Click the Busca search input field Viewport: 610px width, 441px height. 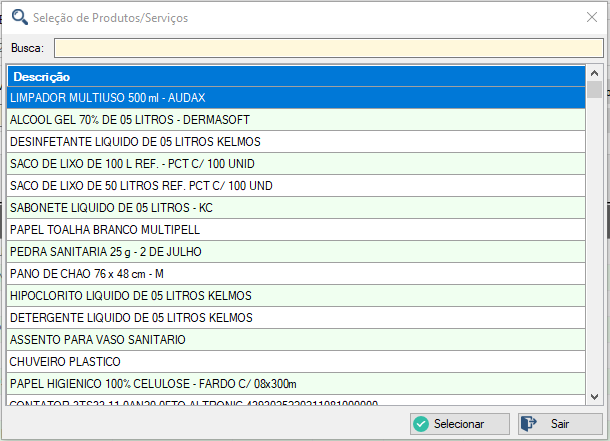(329, 48)
